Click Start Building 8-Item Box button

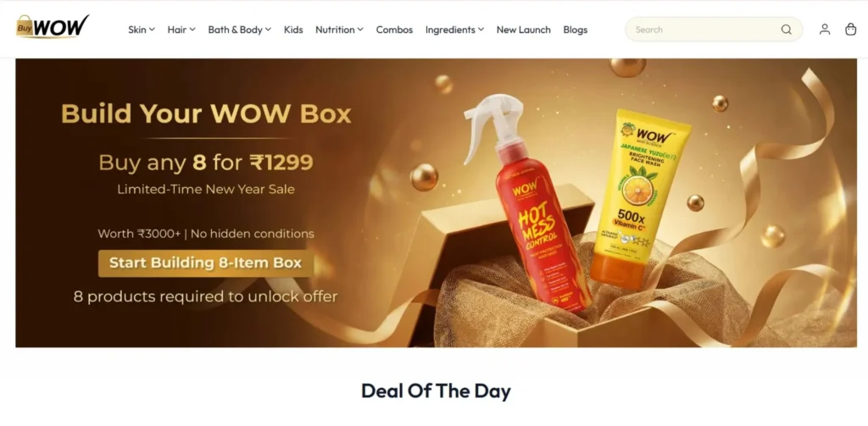point(205,263)
